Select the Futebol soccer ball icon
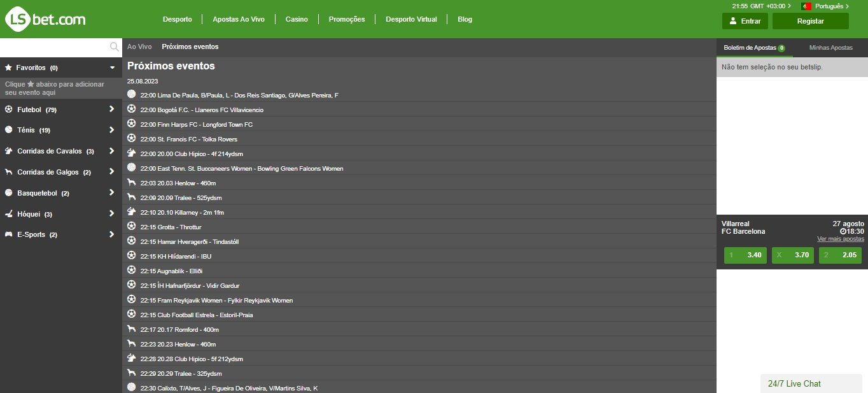The height and width of the screenshot is (393, 868). [x=8, y=109]
